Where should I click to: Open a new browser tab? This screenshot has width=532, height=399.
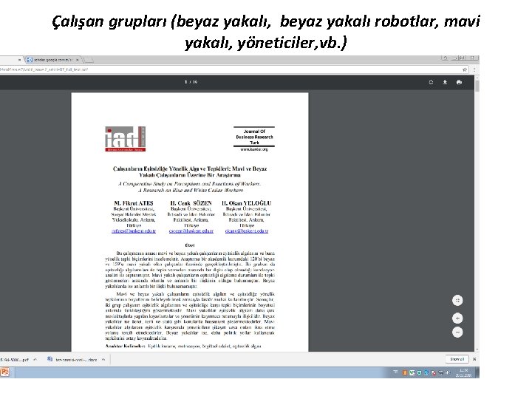click(88, 60)
